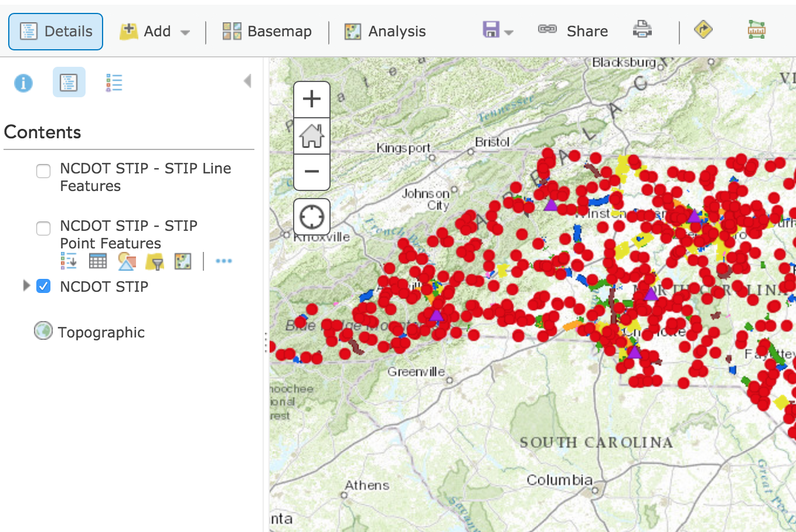Click the About this map info icon
Viewport: 796px width, 532px height.
(23, 82)
